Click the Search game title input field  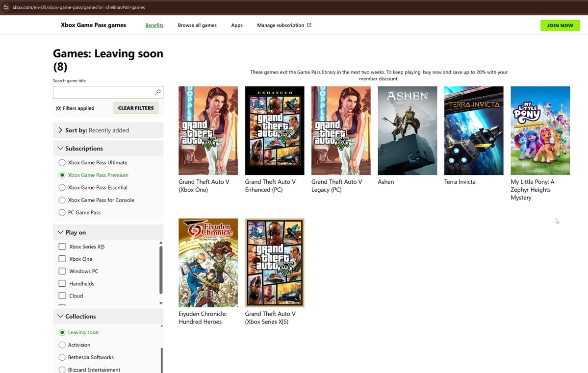108,92
